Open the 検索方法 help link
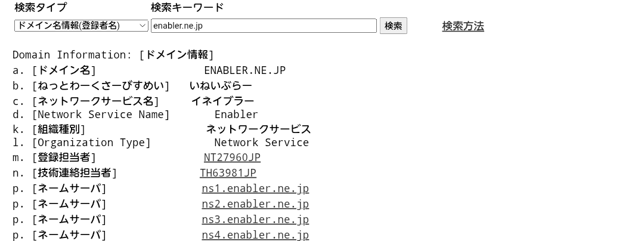The height and width of the screenshot is (241, 644). 463,26
